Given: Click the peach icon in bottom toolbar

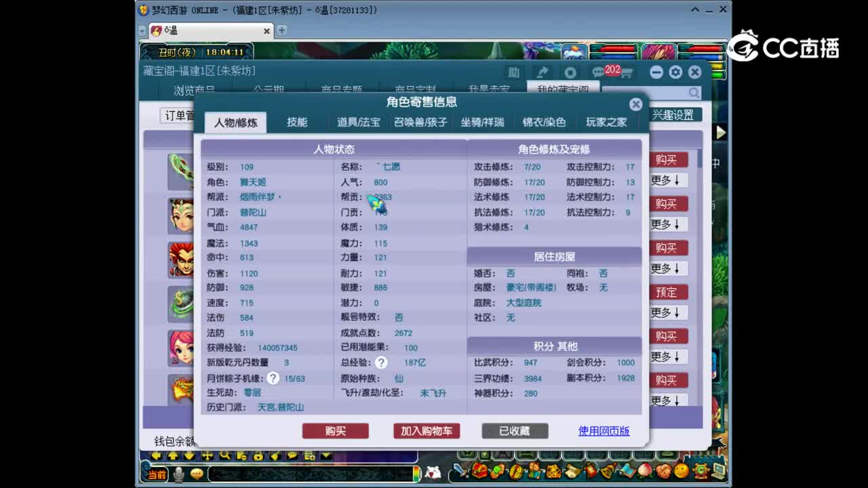Looking at the screenshot, I should coord(645,470).
